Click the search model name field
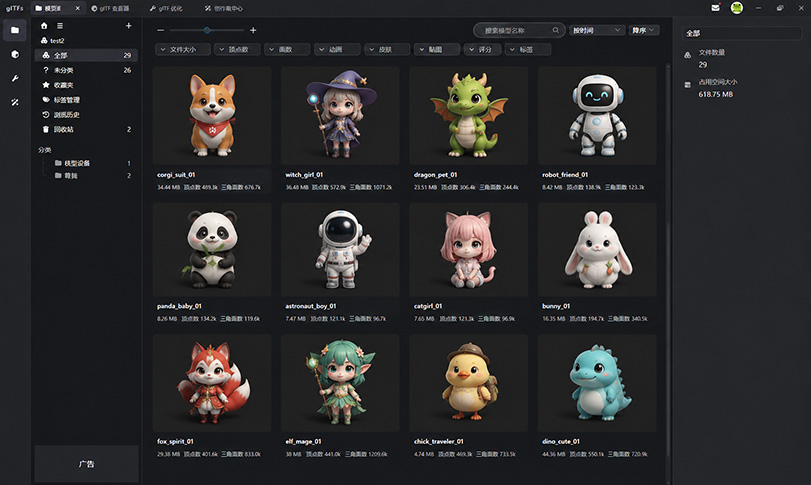Image resolution: width=811 pixels, height=485 pixels. tap(518, 31)
